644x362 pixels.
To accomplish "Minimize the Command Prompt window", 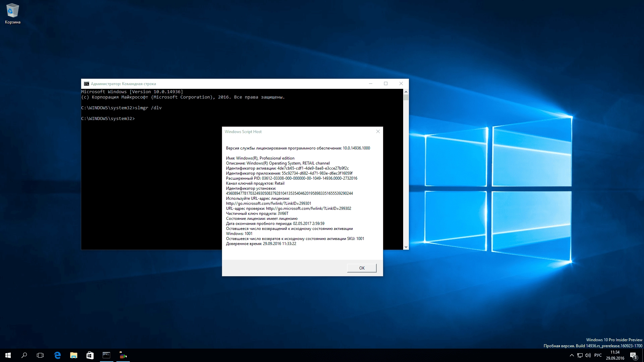I will point(371,84).
